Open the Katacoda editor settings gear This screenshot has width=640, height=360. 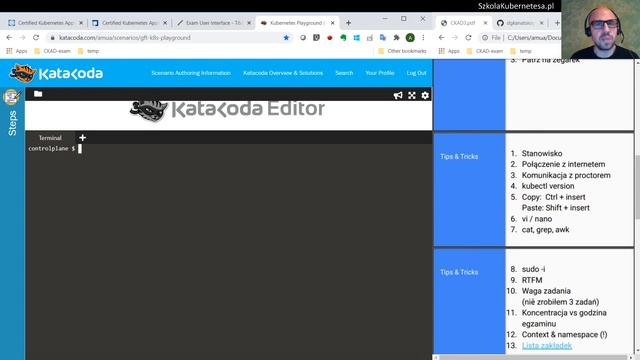coord(425,95)
